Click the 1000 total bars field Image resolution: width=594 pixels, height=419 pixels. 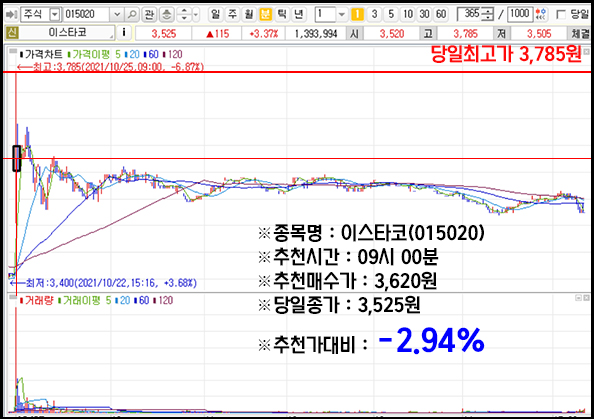coord(520,14)
